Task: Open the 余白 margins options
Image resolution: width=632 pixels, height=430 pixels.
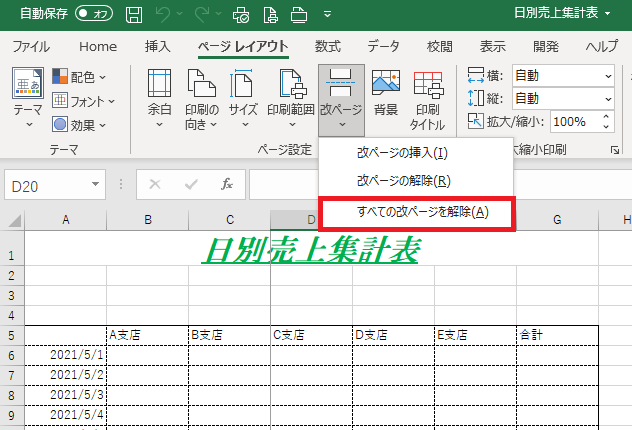Action: [x=159, y=100]
